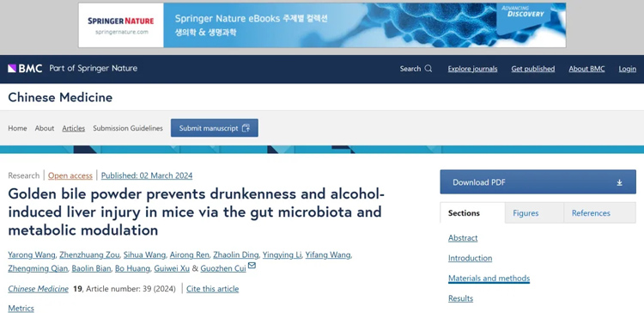Open the About nav item
Image resolution: width=644 pixels, height=313 pixels.
[x=45, y=128]
